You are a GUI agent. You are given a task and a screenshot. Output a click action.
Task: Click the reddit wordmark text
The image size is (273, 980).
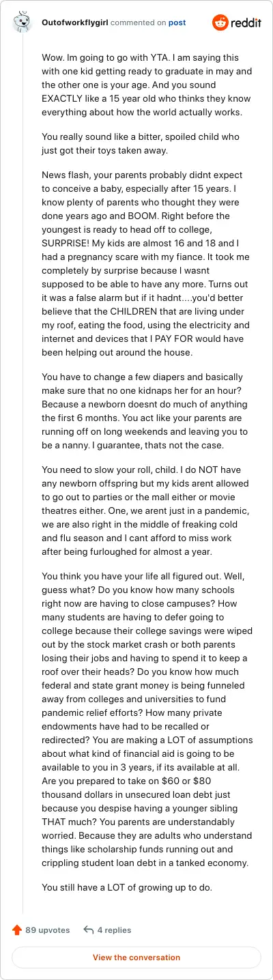pyautogui.click(x=246, y=23)
